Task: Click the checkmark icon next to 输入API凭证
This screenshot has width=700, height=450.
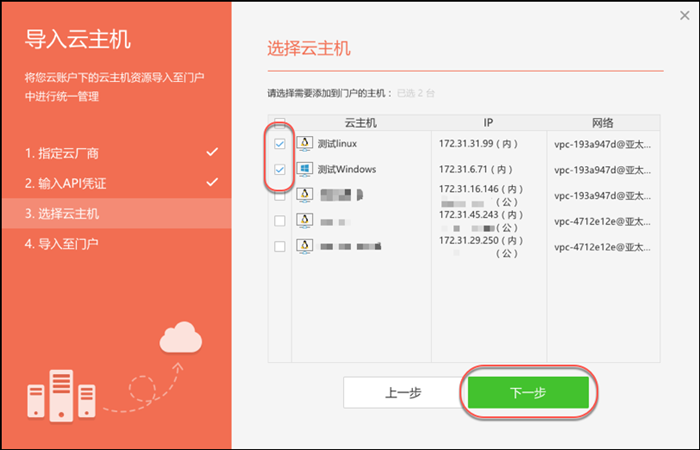Action: [212, 182]
